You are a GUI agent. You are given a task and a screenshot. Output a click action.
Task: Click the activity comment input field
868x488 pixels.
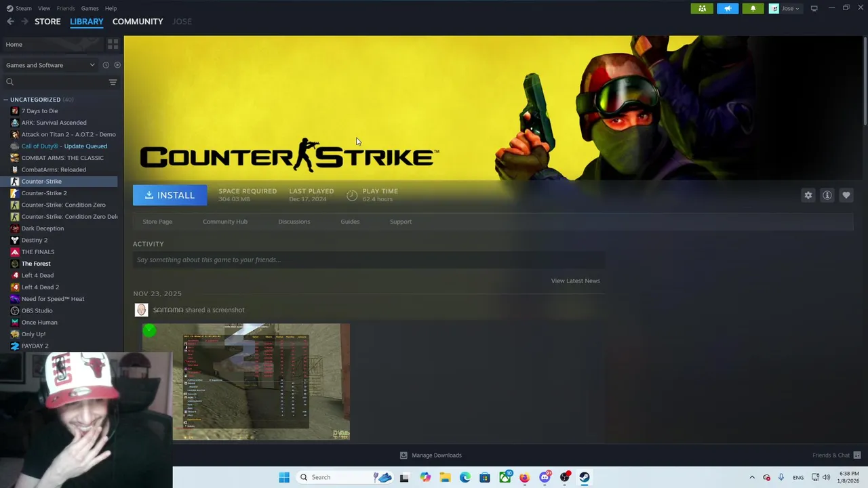click(369, 260)
